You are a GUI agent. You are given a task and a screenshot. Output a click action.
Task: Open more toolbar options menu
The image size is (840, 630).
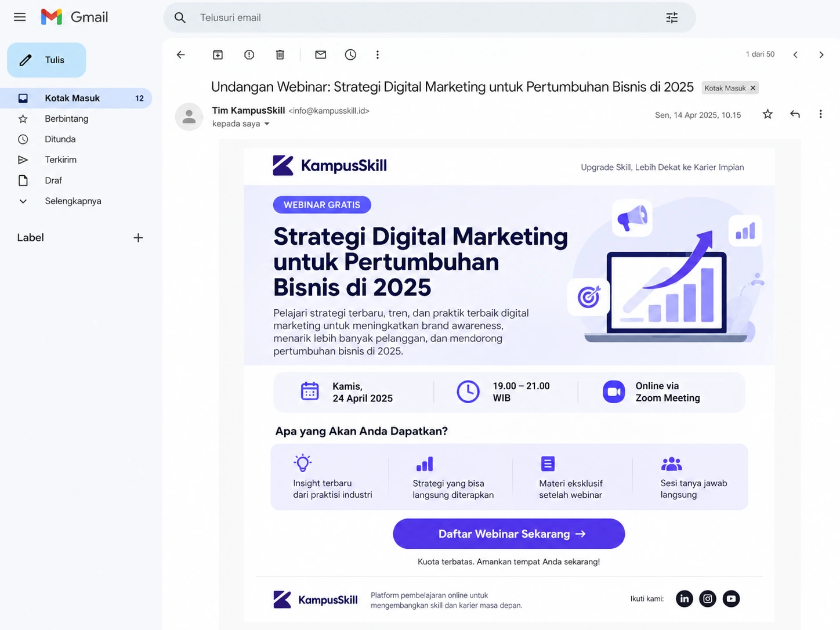pos(378,55)
